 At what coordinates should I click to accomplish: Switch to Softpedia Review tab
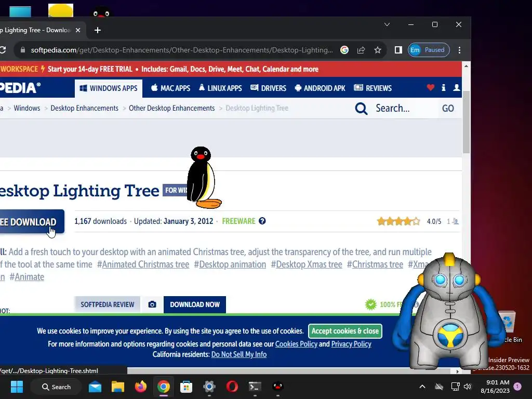(107, 304)
